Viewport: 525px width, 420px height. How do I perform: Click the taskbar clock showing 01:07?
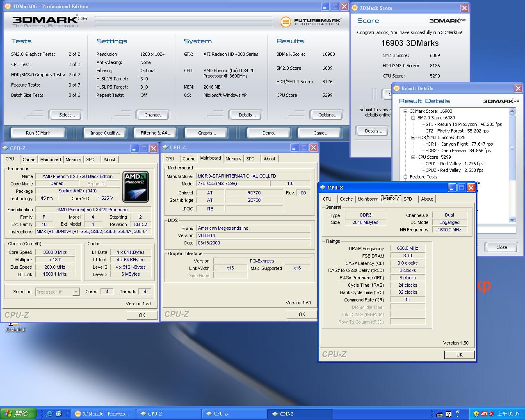point(508,414)
